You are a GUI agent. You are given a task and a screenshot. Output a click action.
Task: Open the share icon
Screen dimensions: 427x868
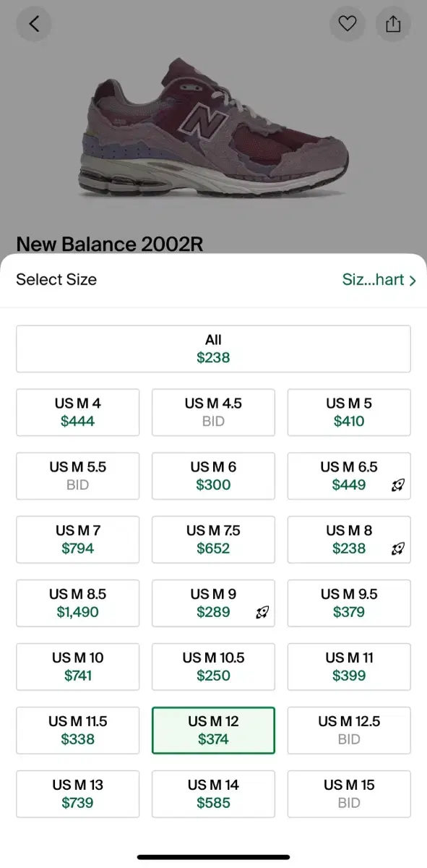click(x=393, y=24)
